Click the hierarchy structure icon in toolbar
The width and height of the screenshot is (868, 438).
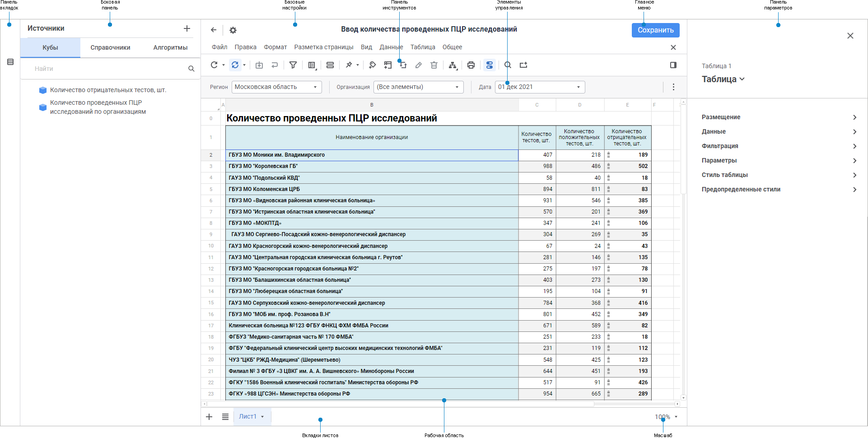click(x=453, y=65)
